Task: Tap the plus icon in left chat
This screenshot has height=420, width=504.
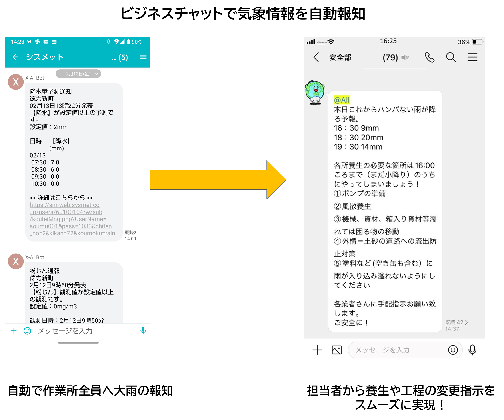Action: (x=14, y=331)
